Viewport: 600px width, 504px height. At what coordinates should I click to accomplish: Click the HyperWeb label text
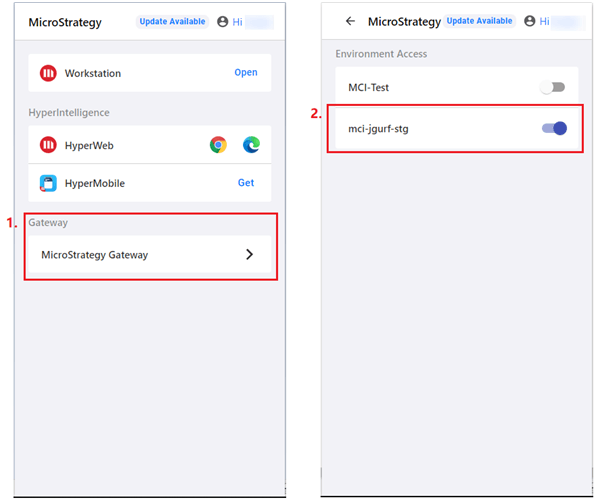pos(89,145)
